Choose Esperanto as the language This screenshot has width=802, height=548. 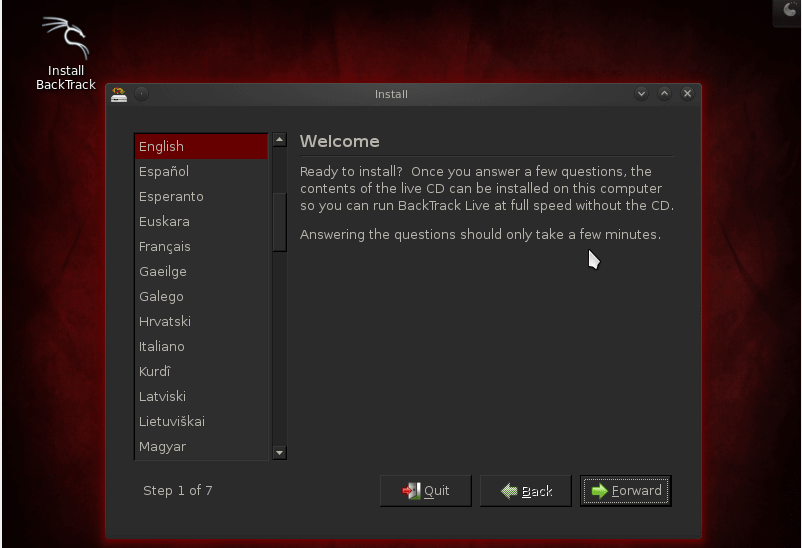click(201, 196)
